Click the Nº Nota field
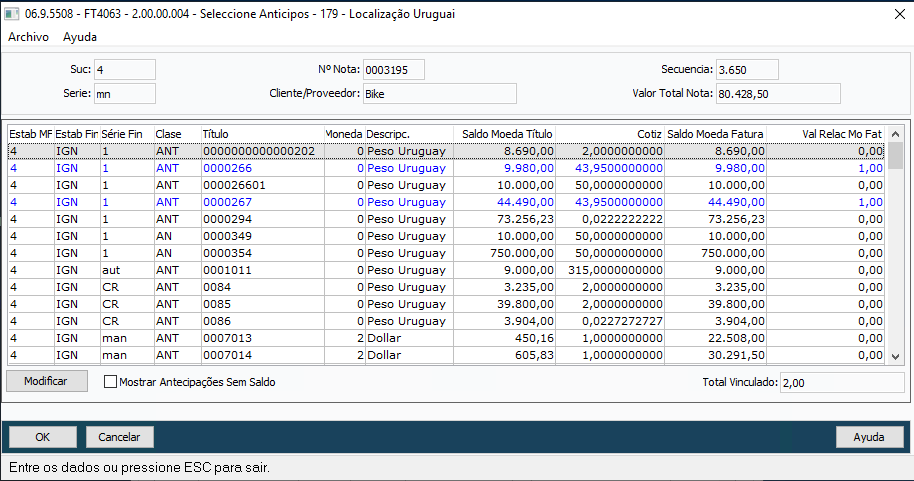The image size is (914, 481). (x=393, y=70)
